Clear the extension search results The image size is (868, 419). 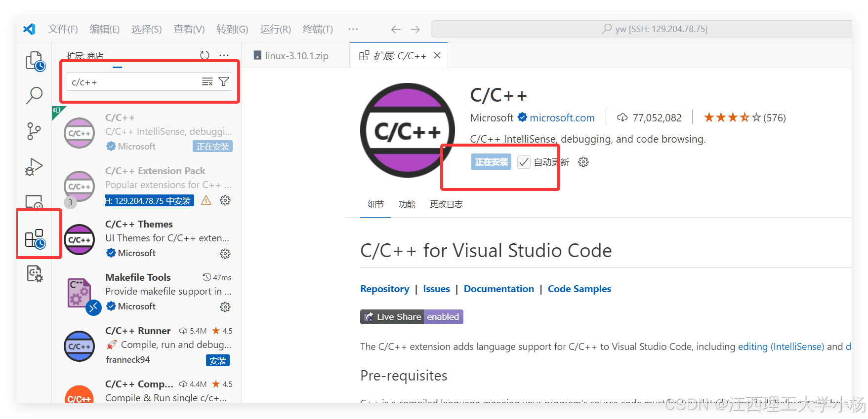click(207, 82)
